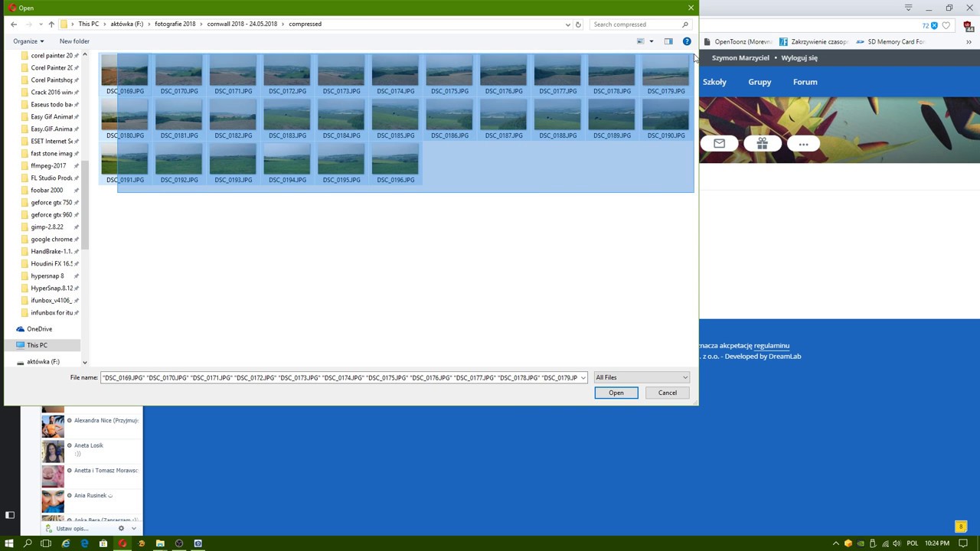Image resolution: width=980 pixels, height=551 pixels.
Task: Open the Forum tab in browser
Action: (805, 82)
